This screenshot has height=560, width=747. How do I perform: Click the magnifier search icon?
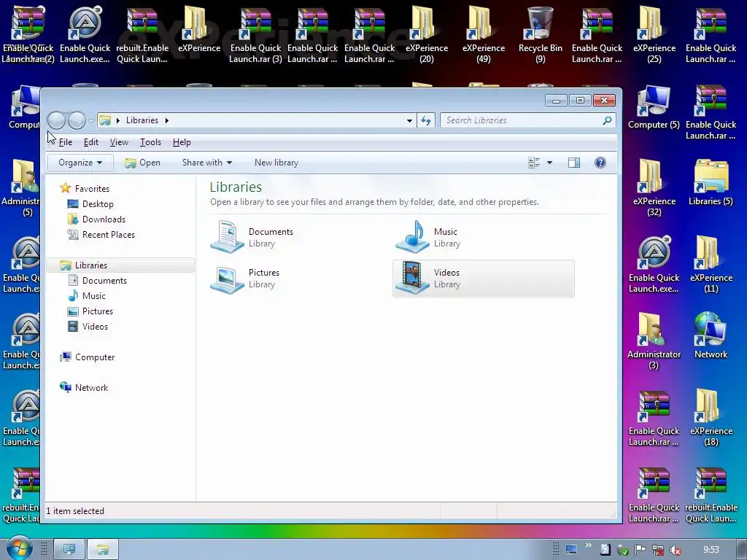(x=608, y=120)
